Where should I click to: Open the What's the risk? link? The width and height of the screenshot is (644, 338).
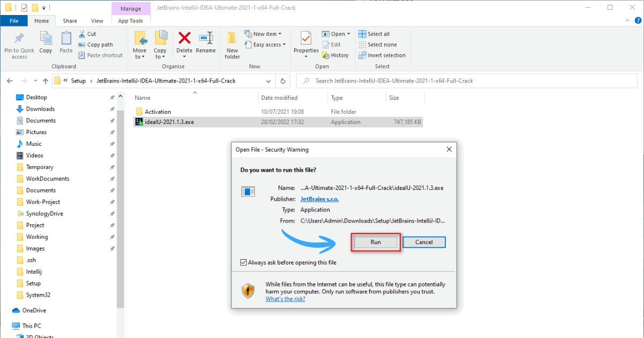coord(286,299)
